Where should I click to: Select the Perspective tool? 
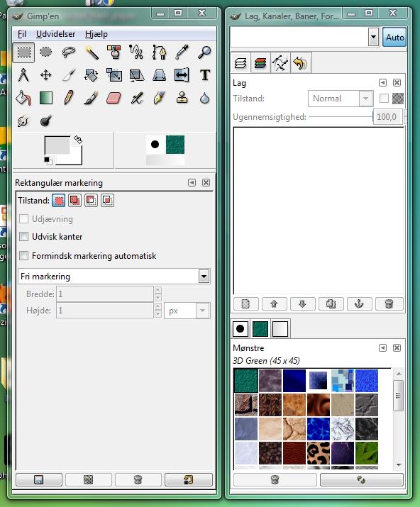coord(159,75)
